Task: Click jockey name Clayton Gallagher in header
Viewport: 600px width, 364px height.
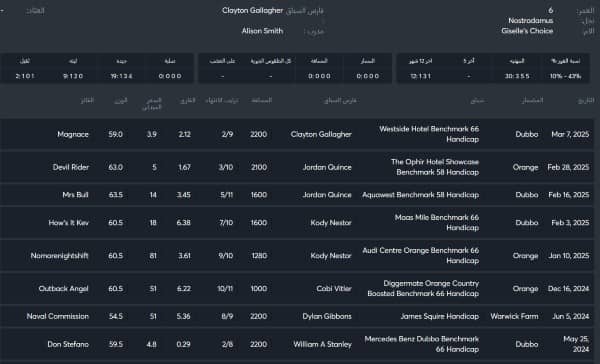Action: [x=252, y=11]
